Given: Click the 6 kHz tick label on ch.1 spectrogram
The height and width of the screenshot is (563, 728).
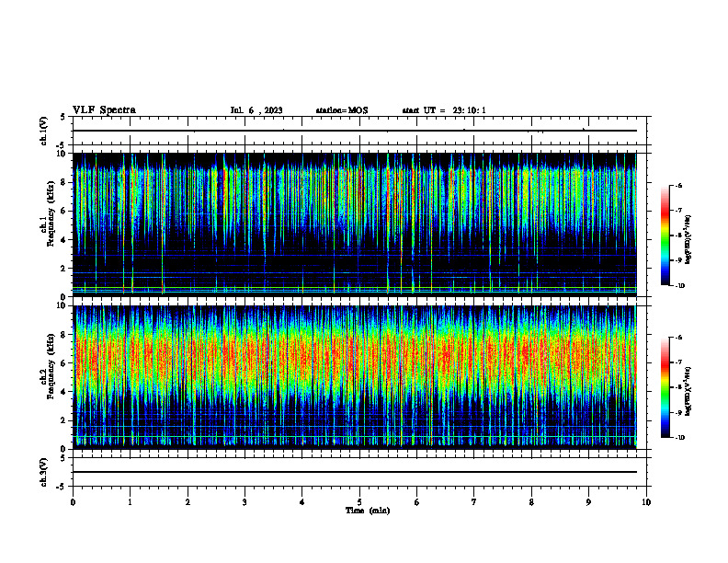Looking at the screenshot, I should (x=64, y=211).
